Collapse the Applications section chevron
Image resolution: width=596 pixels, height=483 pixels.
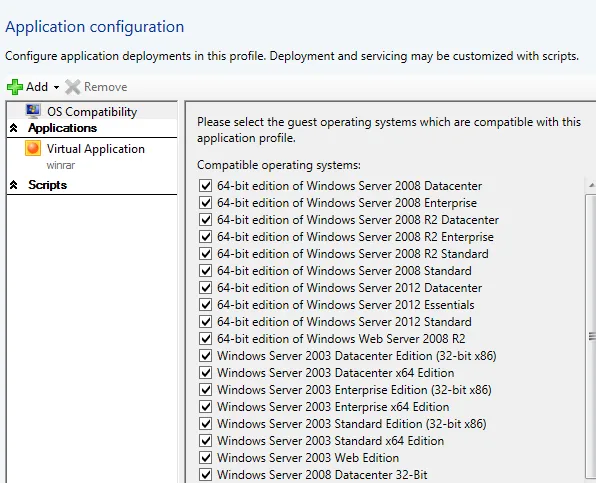click(14, 128)
